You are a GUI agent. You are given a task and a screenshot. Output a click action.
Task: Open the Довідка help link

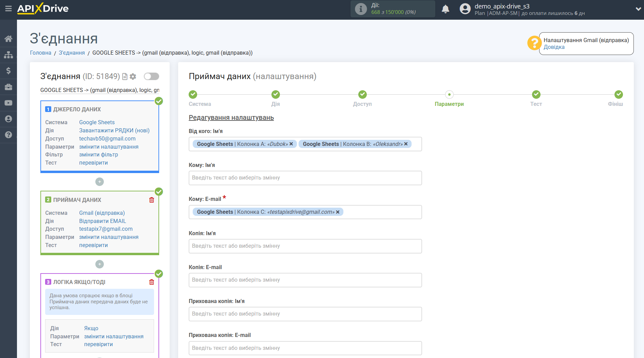554,47
